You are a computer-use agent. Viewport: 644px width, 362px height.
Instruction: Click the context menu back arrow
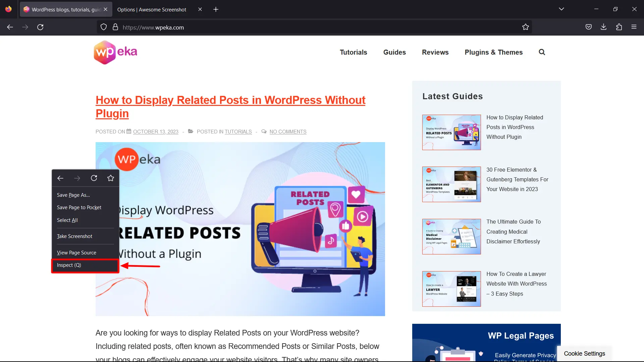(60, 178)
